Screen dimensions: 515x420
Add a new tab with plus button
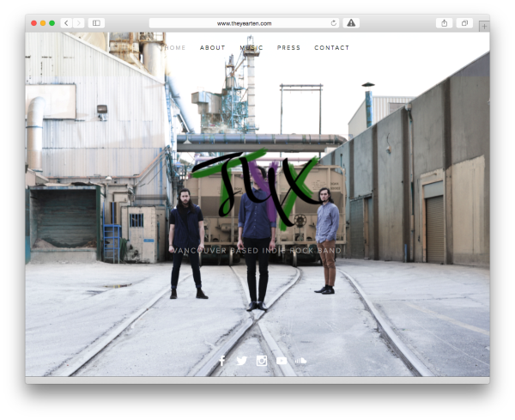coord(484,27)
